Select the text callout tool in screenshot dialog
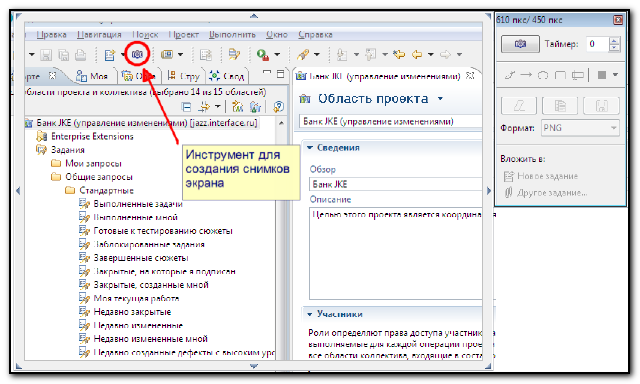 [578, 75]
